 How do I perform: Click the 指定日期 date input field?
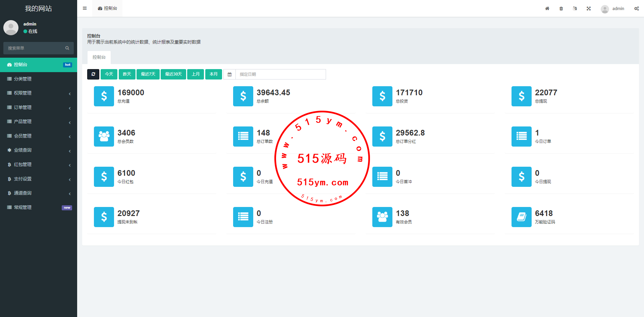[280, 74]
